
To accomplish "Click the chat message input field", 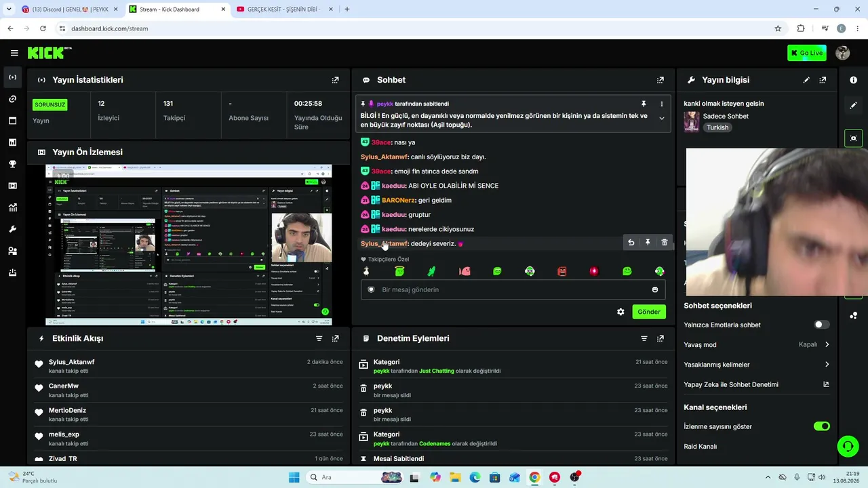I will (x=513, y=289).
